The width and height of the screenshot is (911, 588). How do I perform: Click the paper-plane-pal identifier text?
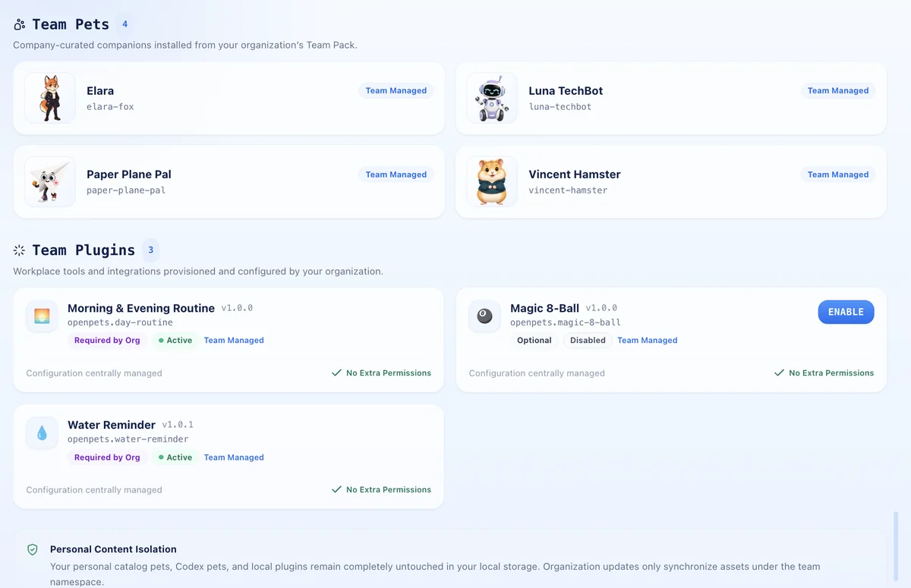(x=126, y=190)
